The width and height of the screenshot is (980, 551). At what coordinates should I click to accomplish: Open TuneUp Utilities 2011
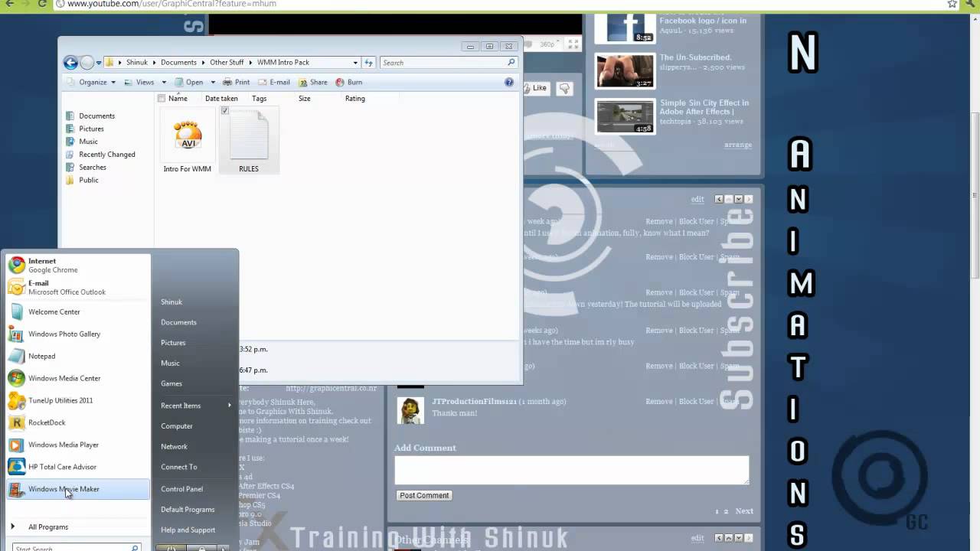click(x=77, y=400)
